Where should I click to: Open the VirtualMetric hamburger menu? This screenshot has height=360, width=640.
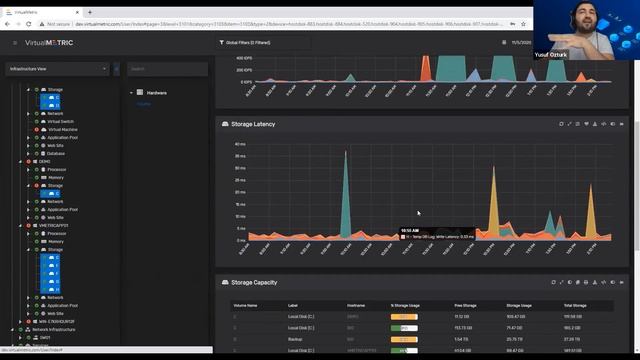tap(15, 43)
